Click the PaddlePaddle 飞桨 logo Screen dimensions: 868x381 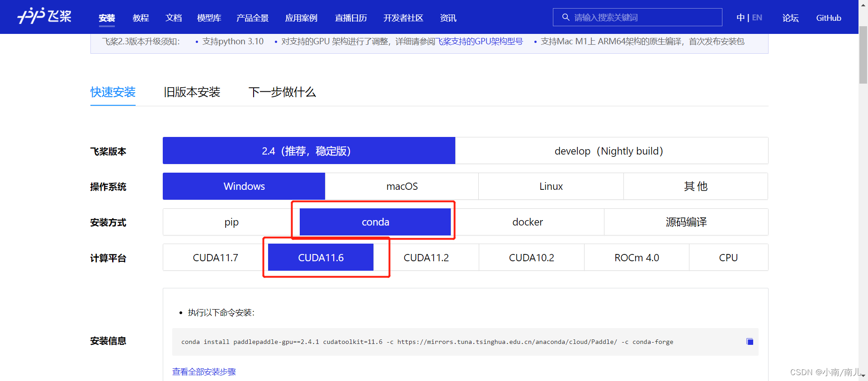(44, 16)
